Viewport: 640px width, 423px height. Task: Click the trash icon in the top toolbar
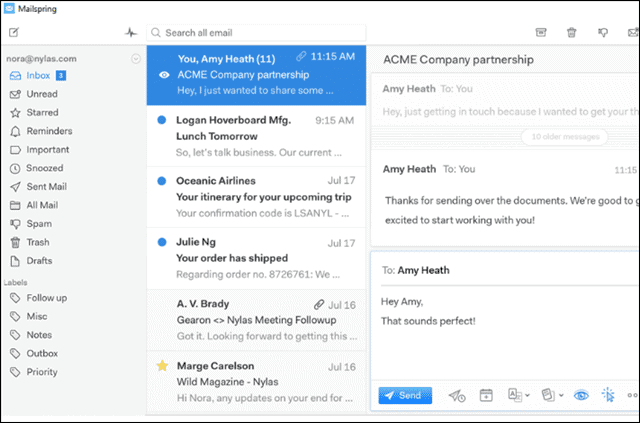(x=571, y=32)
